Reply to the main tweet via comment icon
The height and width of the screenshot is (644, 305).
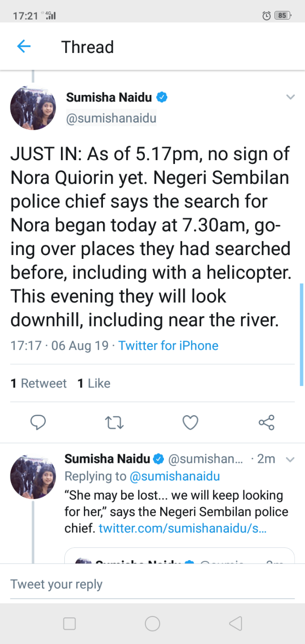(x=38, y=422)
